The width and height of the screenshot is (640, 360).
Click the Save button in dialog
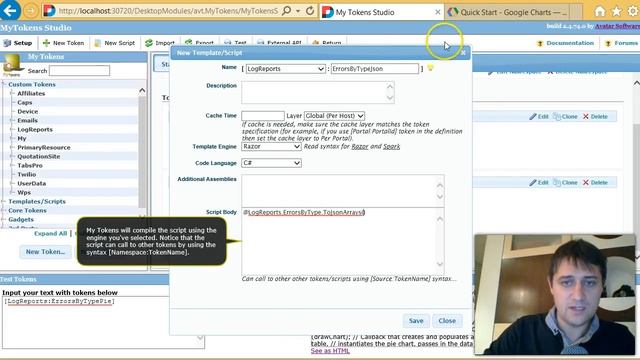[416, 321]
